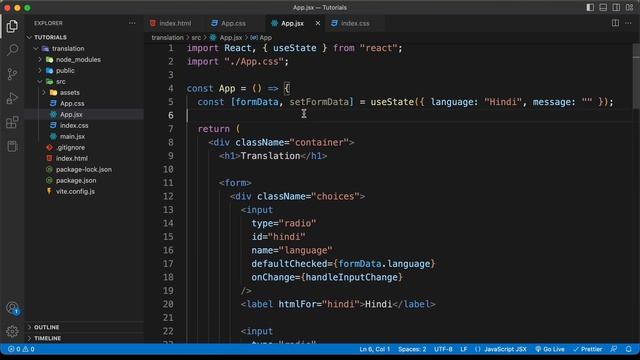
Task: Open index.html in the file tree
Action: (x=84, y=158)
